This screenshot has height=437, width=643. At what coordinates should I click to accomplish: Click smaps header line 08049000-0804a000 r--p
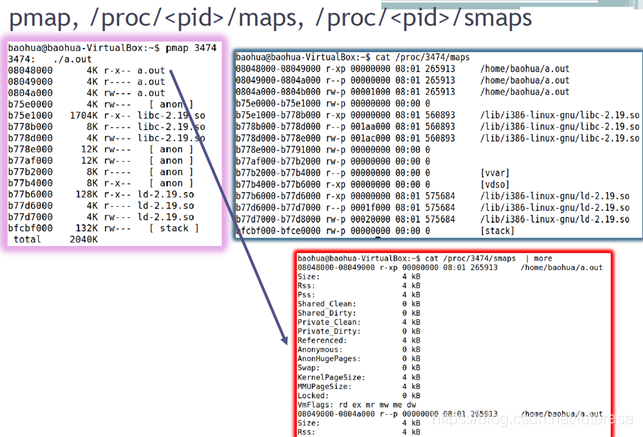(x=450, y=414)
